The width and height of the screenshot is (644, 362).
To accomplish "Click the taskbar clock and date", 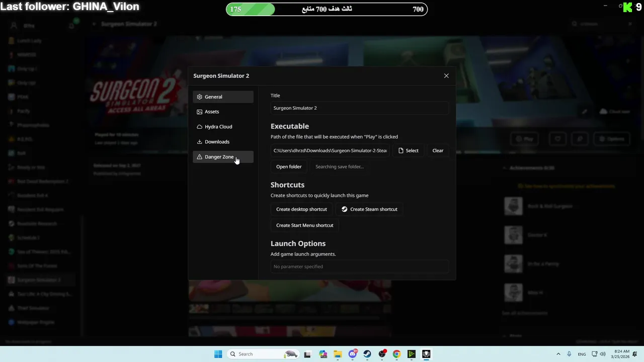I will coord(620,354).
